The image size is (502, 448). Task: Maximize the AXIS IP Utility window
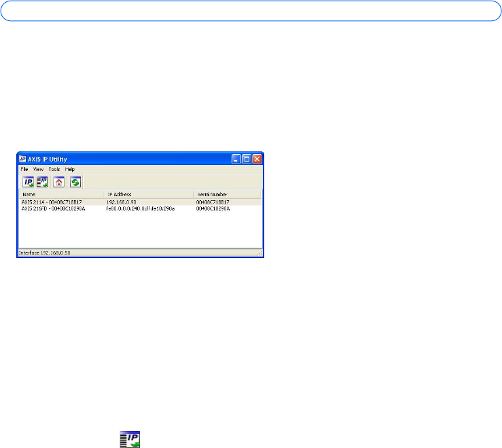[x=247, y=159]
